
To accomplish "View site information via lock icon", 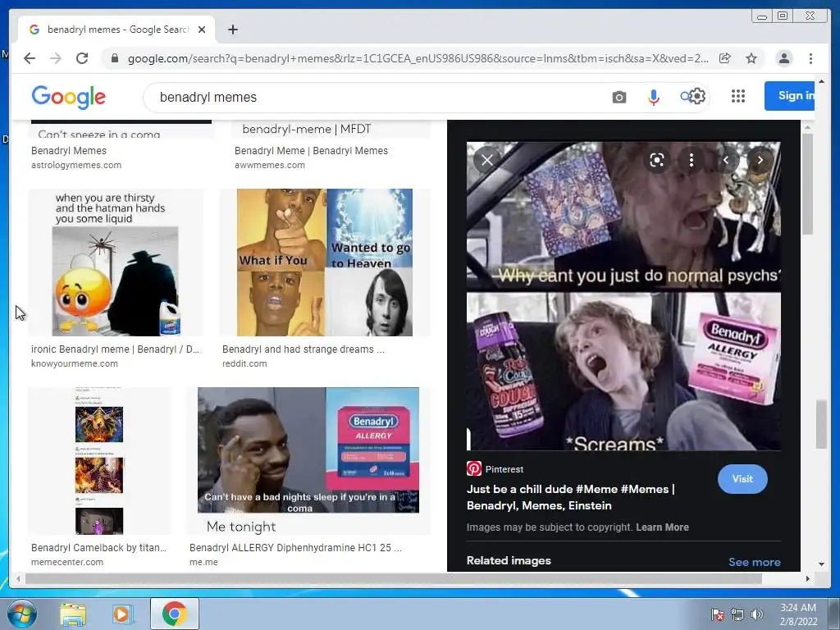I will pyautogui.click(x=114, y=58).
